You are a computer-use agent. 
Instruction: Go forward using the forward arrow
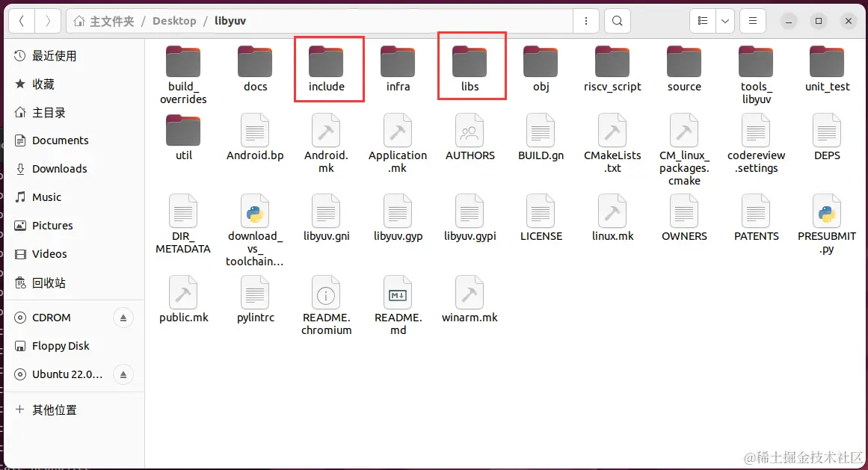pyautogui.click(x=48, y=21)
